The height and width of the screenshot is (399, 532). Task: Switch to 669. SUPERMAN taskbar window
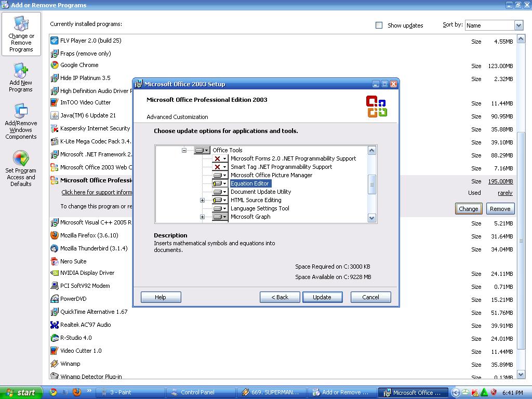pos(271,393)
